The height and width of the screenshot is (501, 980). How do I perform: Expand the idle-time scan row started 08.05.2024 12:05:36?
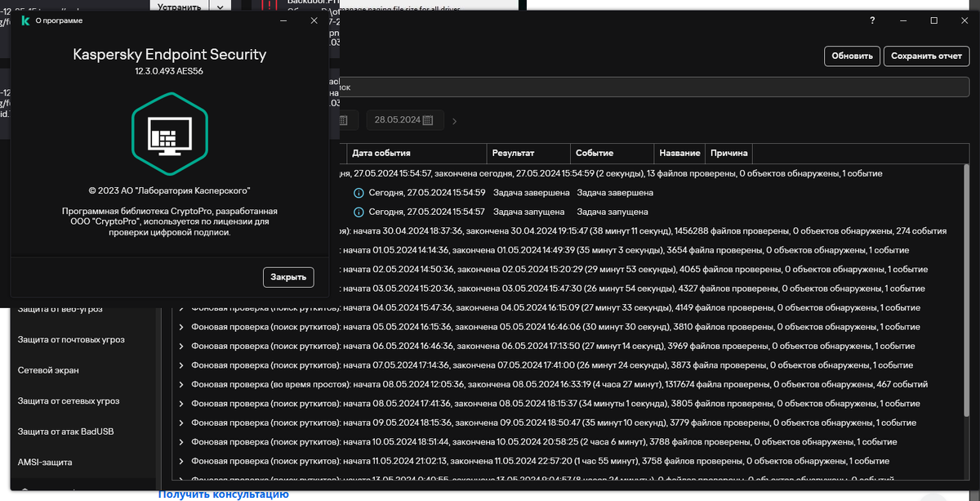[x=181, y=385]
